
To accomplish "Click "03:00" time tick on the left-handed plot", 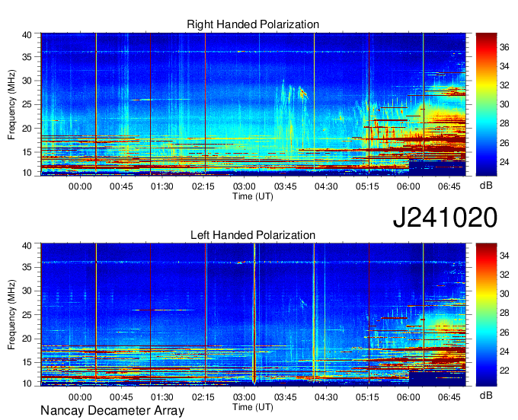I will pyautogui.click(x=244, y=397).
